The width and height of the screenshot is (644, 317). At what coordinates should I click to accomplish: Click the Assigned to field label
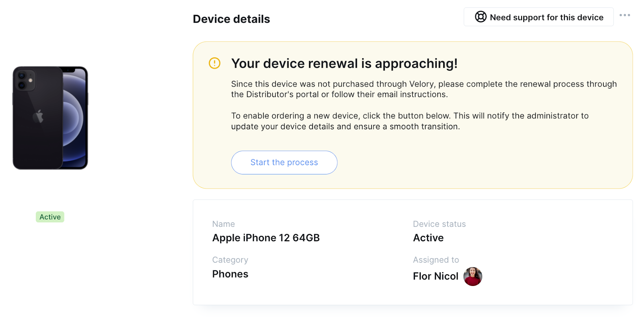[436, 260]
